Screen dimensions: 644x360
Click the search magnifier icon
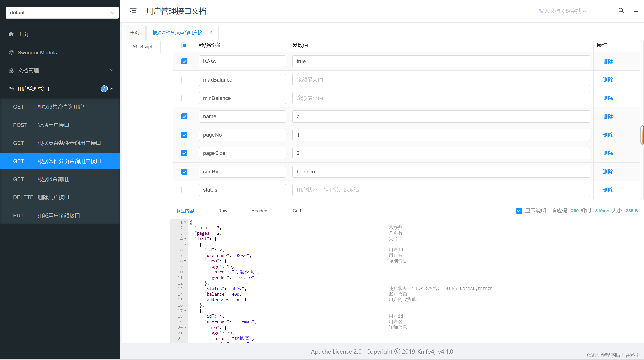(621, 11)
